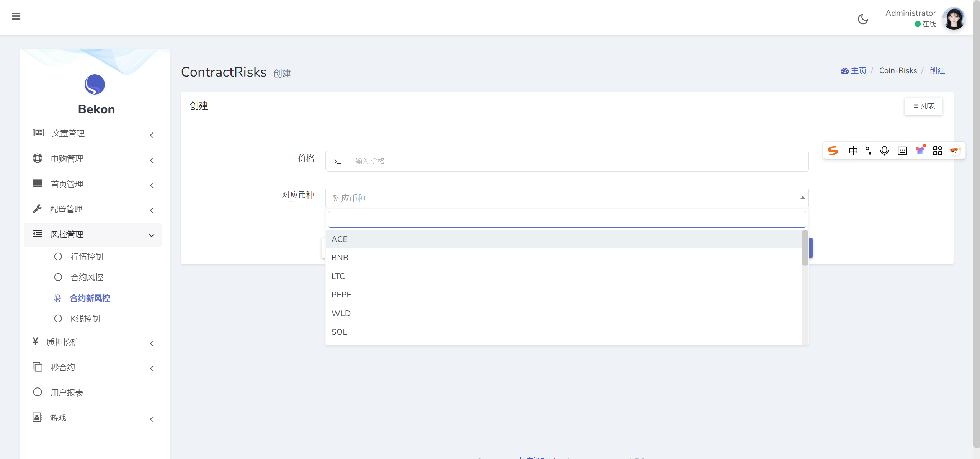The width and height of the screenshot is (980, 459).
Task: Click the Sogou input method logo
Action: [x=833, y=150]
